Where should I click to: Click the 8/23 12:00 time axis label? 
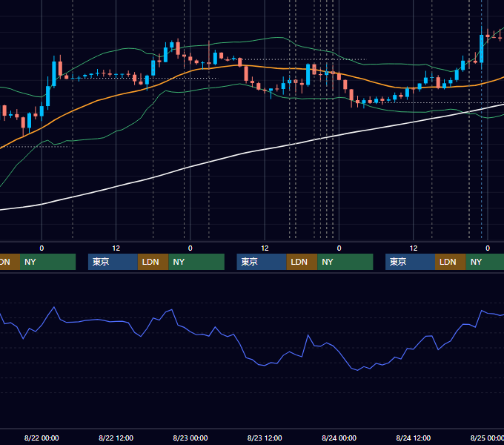click(x=265, y=438)
